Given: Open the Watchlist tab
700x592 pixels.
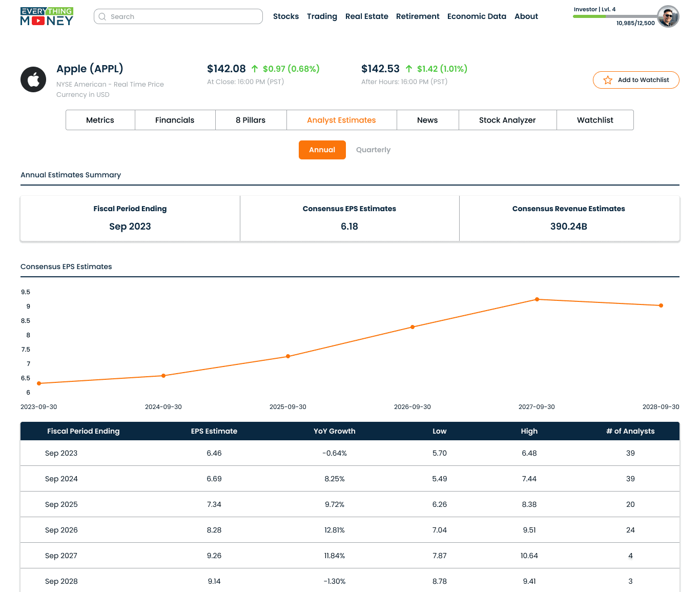Looking at the screenshot, I should click(x=595, y=120).
